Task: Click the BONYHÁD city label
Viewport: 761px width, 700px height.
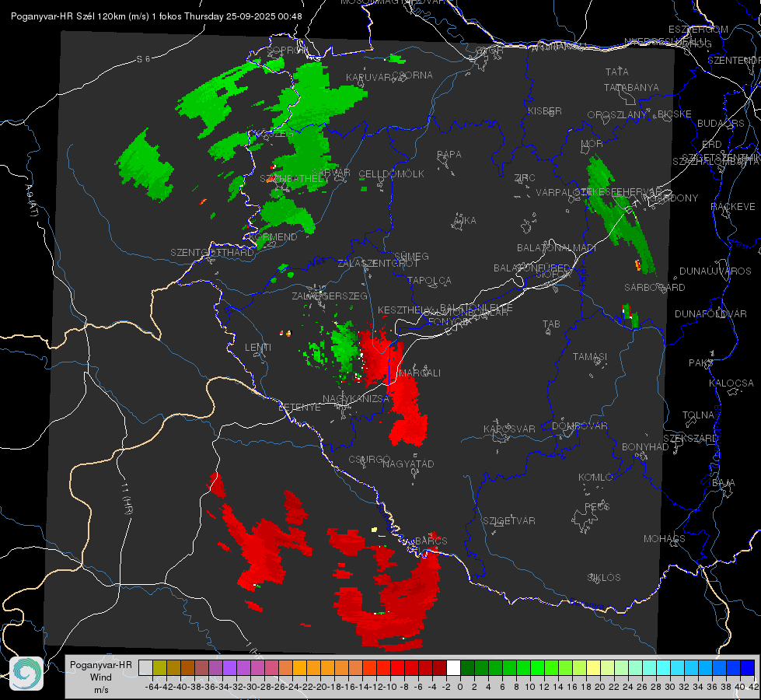Action: (x=645, y=447)
